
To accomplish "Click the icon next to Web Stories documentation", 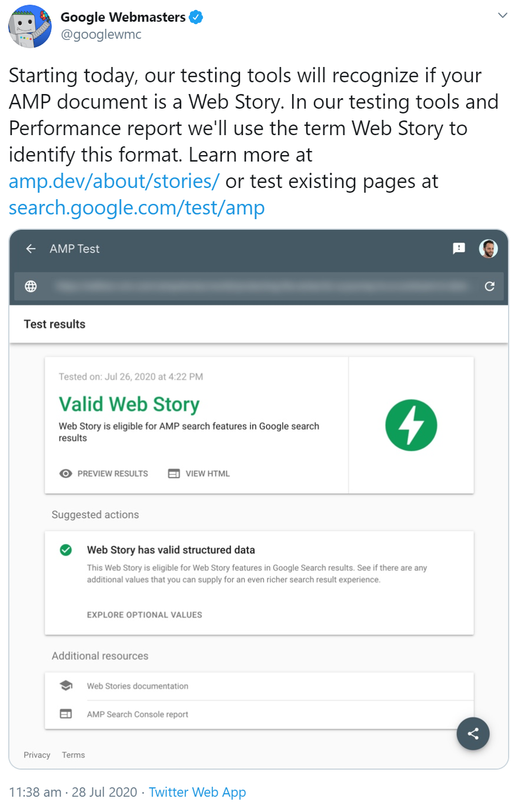I will pyautogui.click(x=66, y=686).
